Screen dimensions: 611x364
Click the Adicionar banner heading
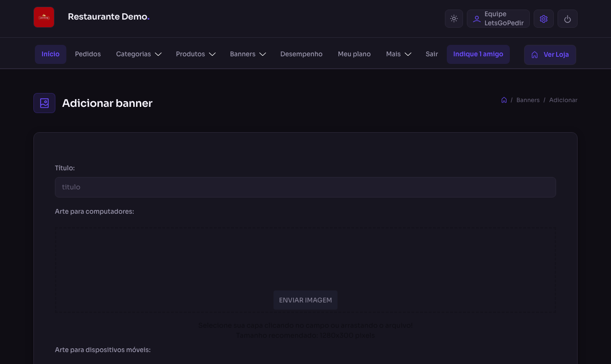click(107, 103)
